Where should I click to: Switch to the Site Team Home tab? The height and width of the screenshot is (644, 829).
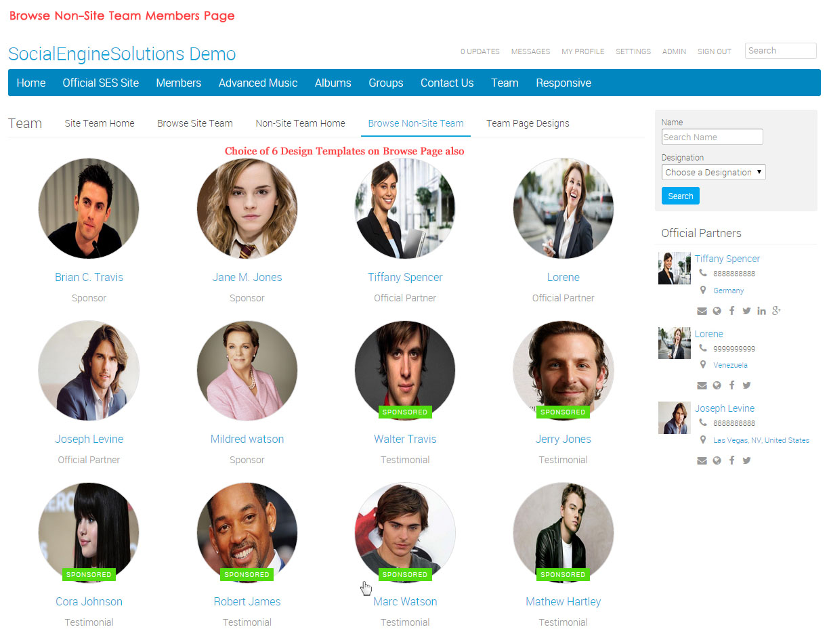click(100, 123)
